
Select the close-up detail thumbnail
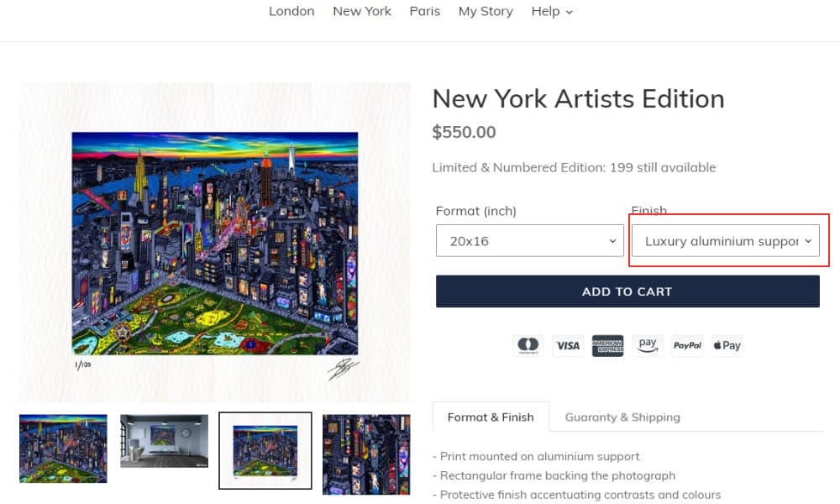click(x=366, y=454)
